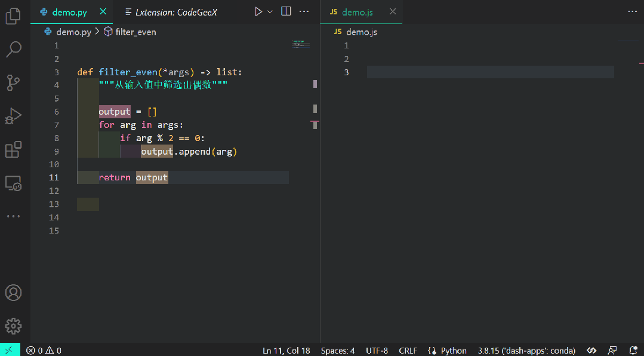Close the demo.js tab
Image resolution: width=644 pixels, height=356 pixels.
[393, 12]
